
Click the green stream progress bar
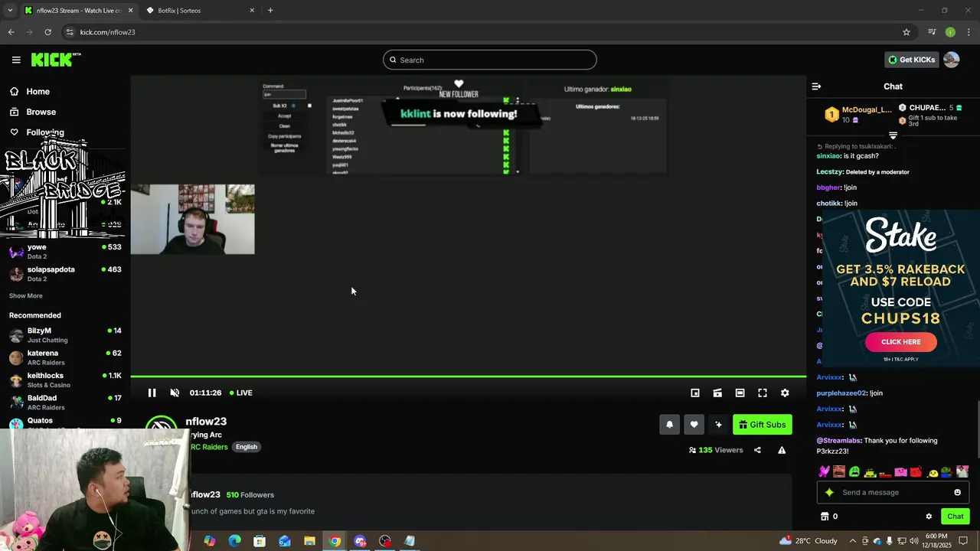468,376
